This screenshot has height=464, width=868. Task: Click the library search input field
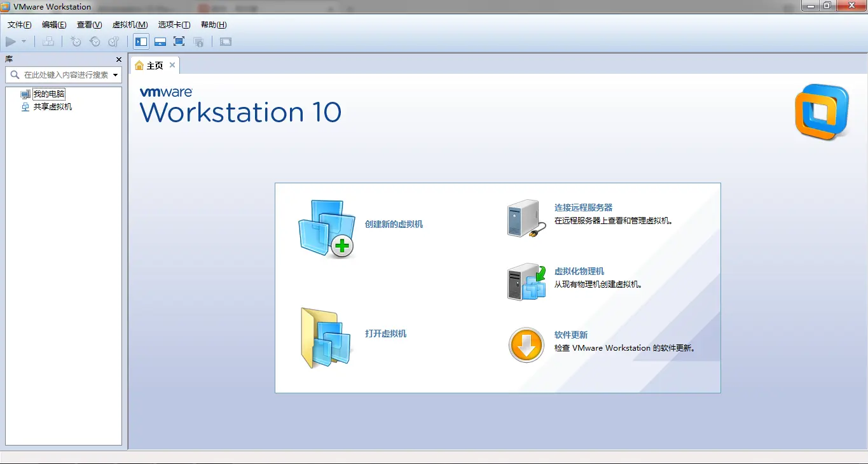point(64,74)
